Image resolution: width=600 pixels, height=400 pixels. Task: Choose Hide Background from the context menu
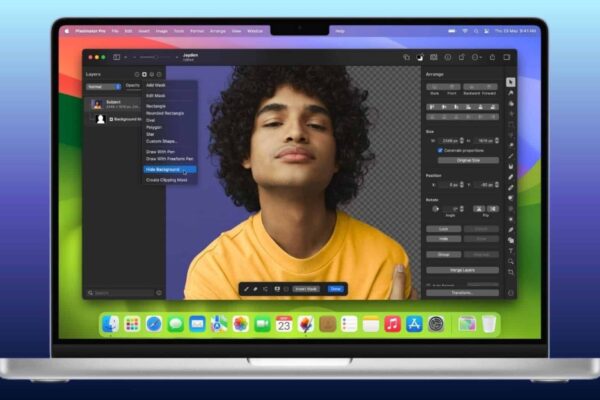click(x=170, y=170)
